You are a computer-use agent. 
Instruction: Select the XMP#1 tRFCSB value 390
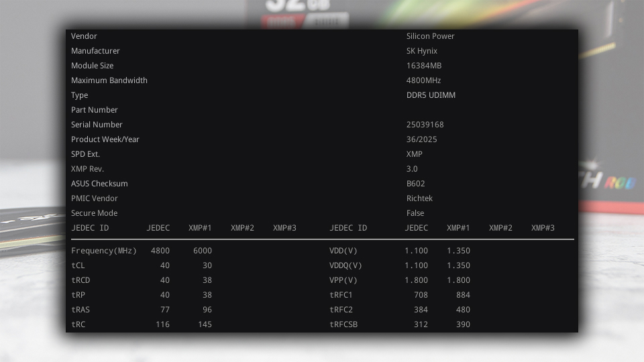click(464, 324)
